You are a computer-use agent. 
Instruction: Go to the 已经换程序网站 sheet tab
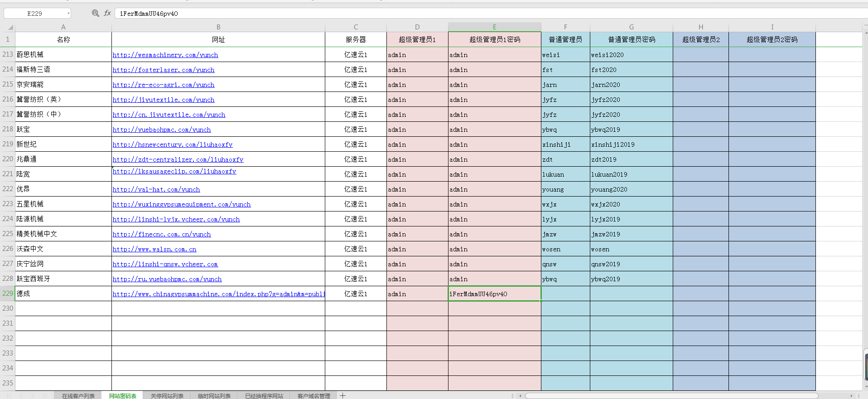(x=264, y=395)
